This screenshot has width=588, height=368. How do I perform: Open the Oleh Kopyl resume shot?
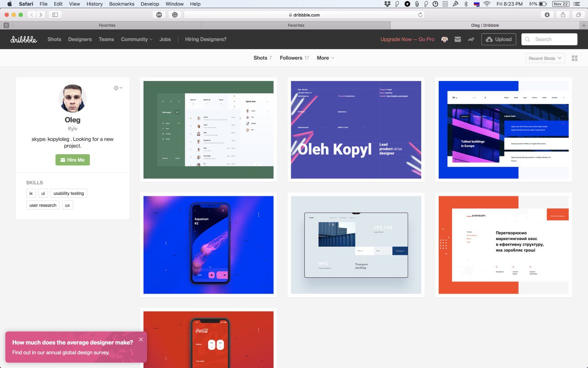coord(356,130)
